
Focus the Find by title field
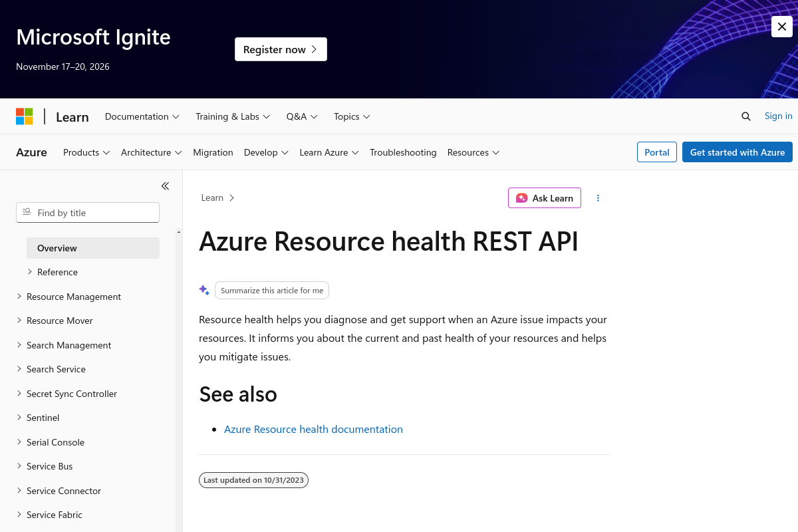[x=88, y=213]
